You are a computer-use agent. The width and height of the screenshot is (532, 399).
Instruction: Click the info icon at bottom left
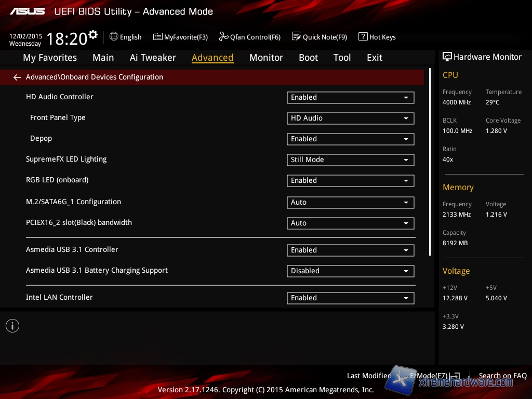tap(12, 326)
